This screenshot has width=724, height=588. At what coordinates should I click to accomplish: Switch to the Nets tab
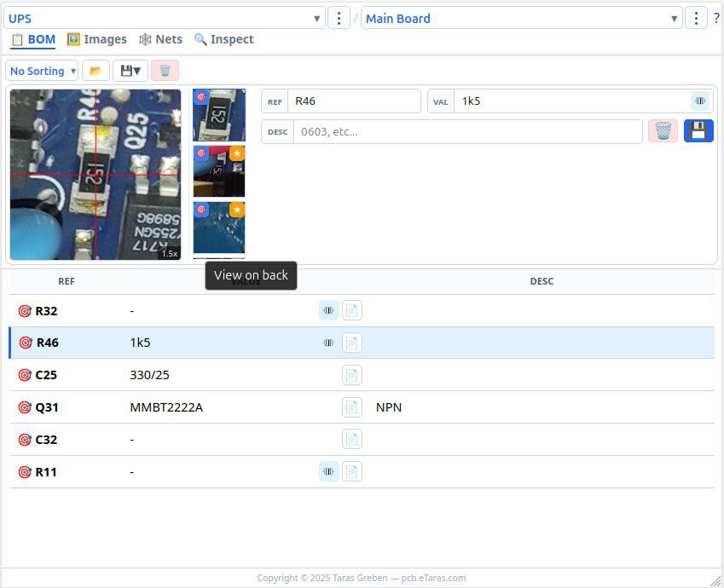[160, 39]
